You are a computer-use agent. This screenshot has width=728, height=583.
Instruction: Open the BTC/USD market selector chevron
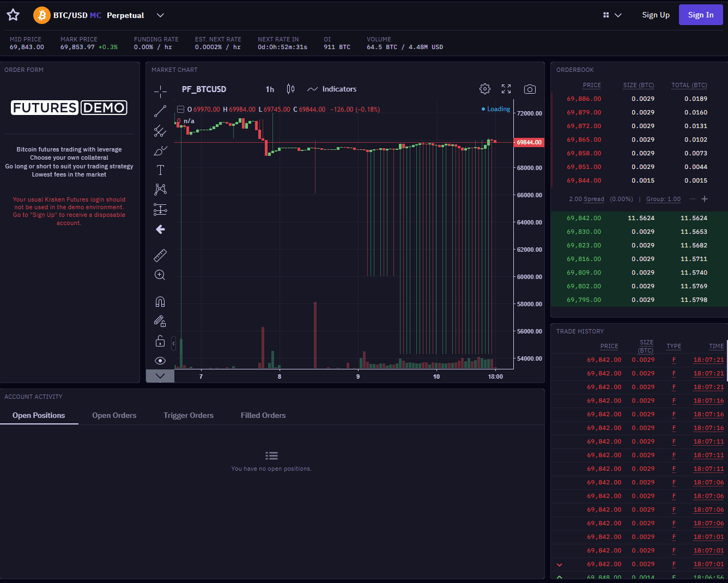[x=160, y=15]
